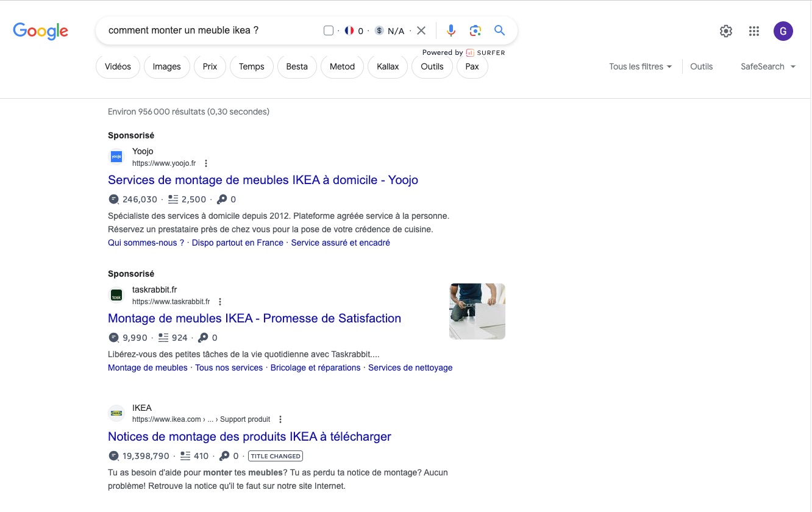Start voice search with the microphone icon
Viewport: 812px width, 512px height.
tap(451, 30)
